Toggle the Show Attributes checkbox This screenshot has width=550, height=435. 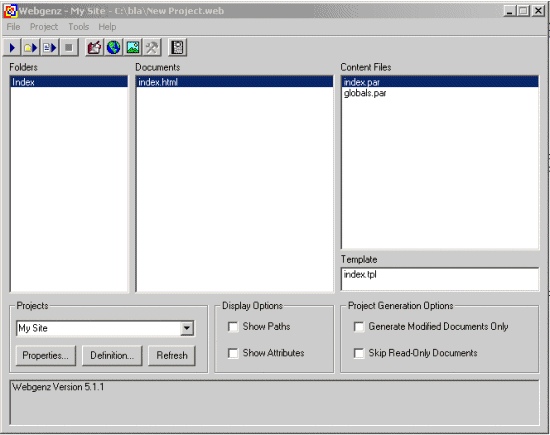233,353
